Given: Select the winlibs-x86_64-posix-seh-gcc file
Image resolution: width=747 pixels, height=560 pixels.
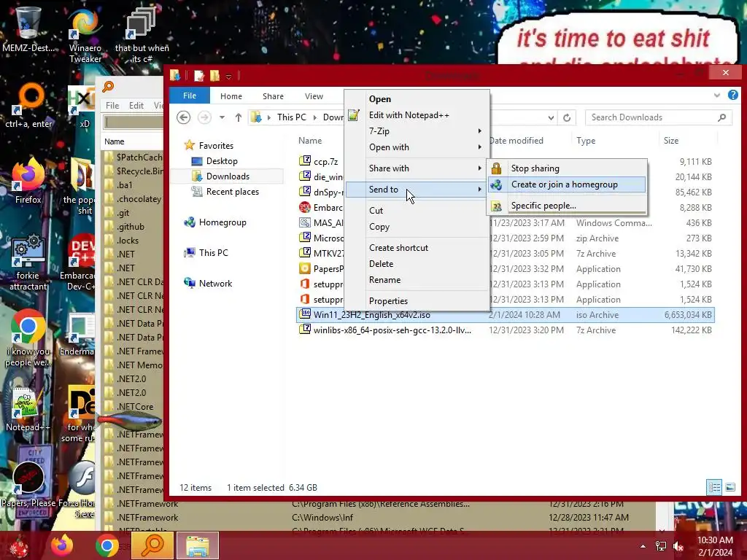Looking at the screenshot, I should (505, 330).
